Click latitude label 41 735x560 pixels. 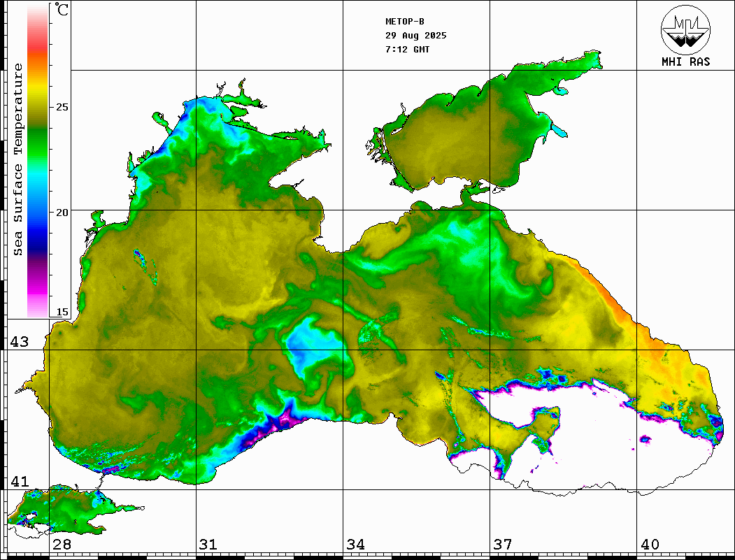pyautogui.click(x=19, y=482)
